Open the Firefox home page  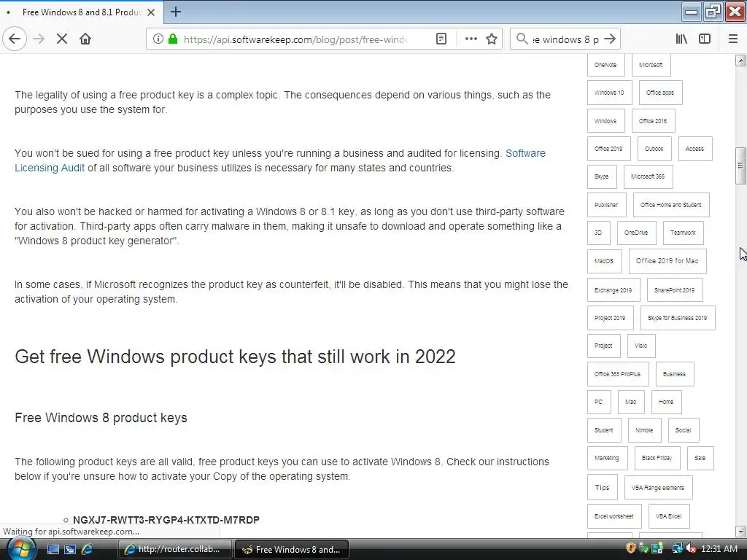pyautogui.click(x=85, y=39)
